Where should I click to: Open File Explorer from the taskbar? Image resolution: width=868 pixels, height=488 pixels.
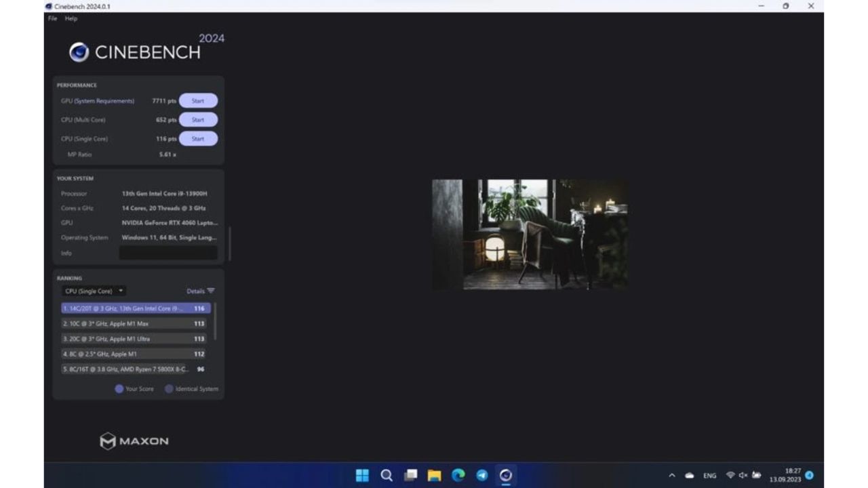(435, 475)
